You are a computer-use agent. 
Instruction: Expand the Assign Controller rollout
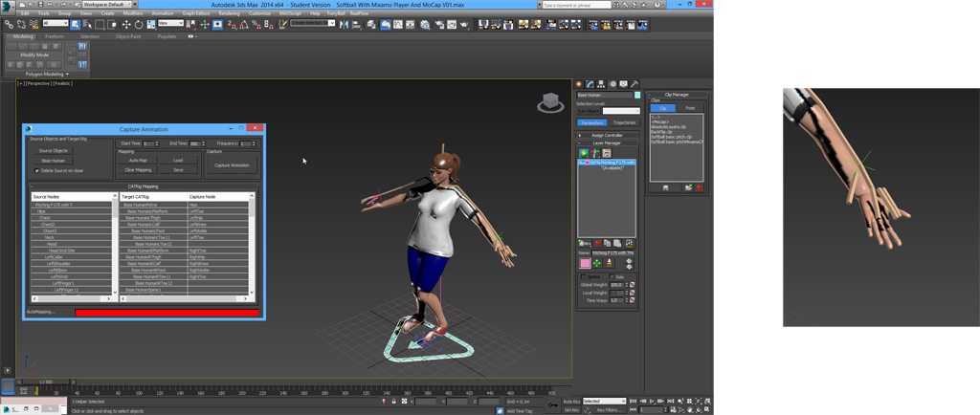click(607, 135)
